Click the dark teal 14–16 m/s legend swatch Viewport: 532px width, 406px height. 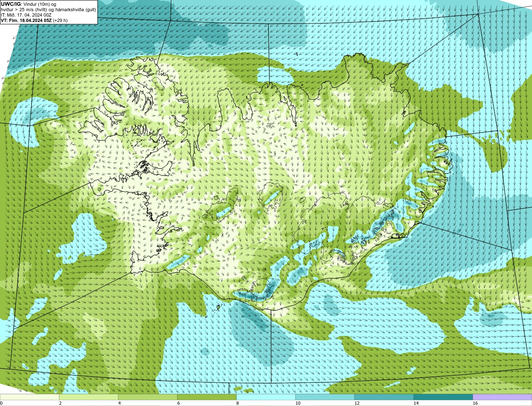point(443,397)
